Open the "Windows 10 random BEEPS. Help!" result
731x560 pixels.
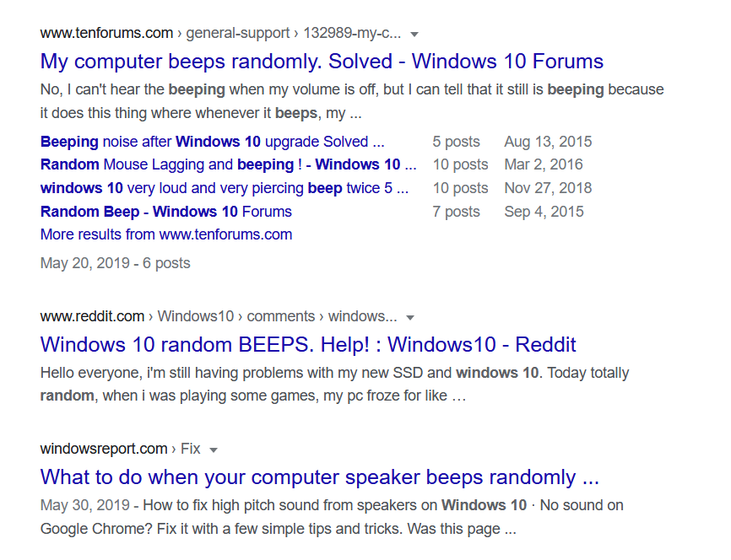308,344
